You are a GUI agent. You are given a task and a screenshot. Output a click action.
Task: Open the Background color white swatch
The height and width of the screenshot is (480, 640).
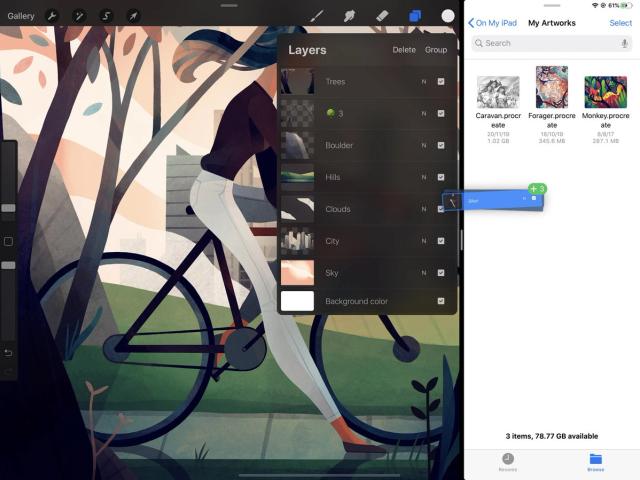(298, 301)
